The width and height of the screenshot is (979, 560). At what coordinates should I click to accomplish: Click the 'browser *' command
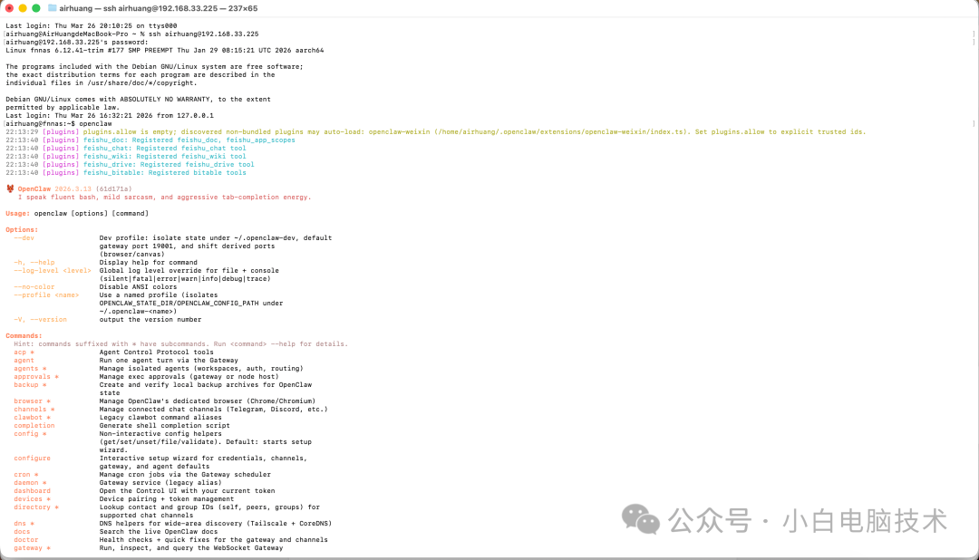(x=32, y=401)
